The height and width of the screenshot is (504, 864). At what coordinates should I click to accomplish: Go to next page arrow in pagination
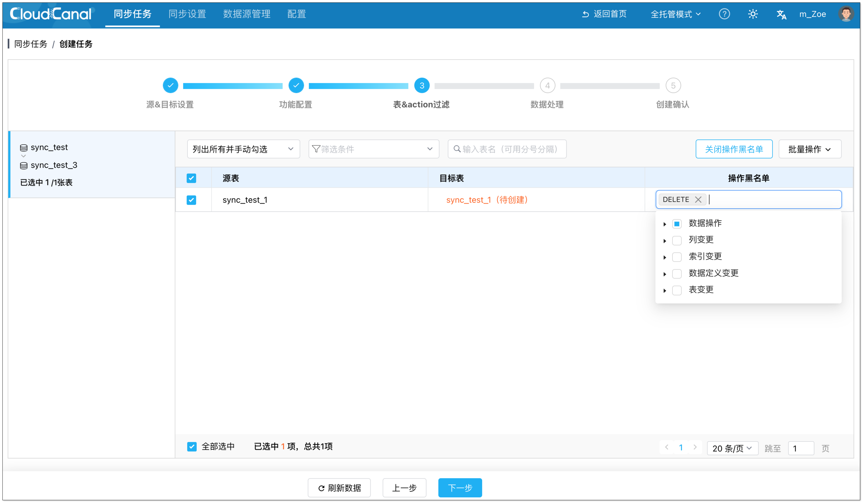point(695,447)
